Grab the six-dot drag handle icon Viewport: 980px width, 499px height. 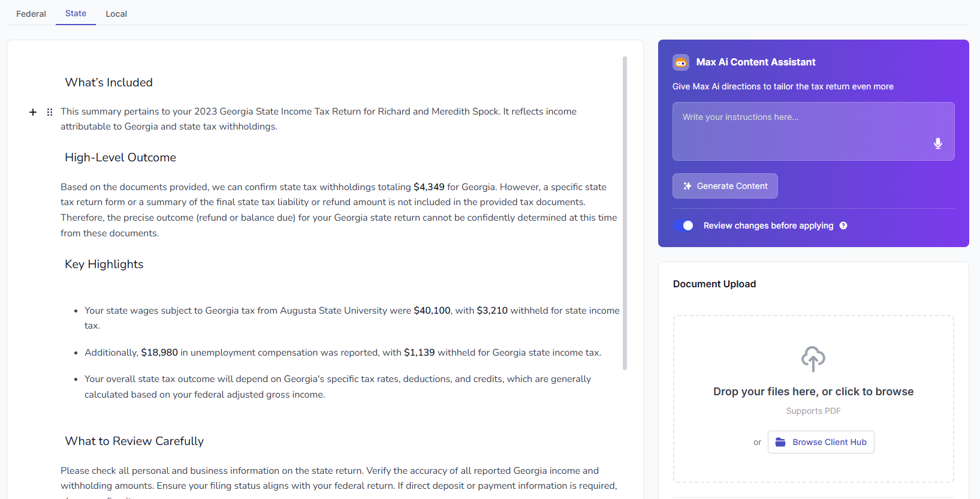50,112
